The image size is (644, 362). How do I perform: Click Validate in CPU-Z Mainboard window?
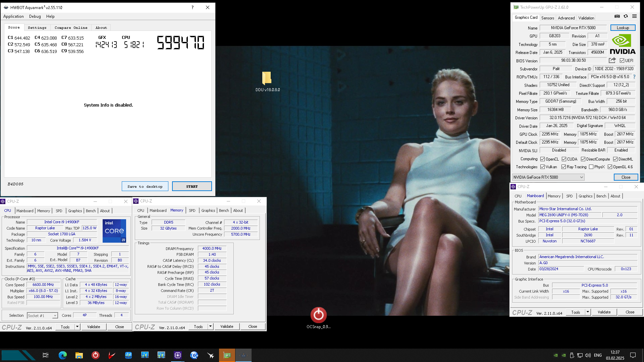(604, 312)
